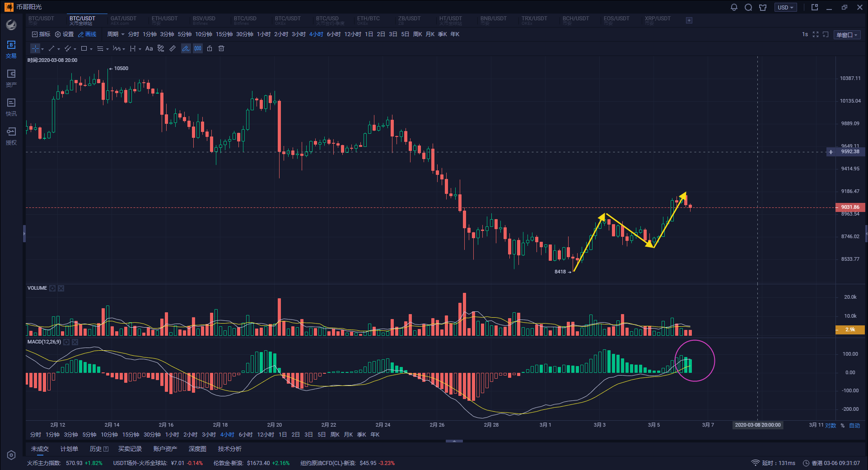Open the 深度图 depth chart tab
The image size is (868, 470).
point(197,449)
